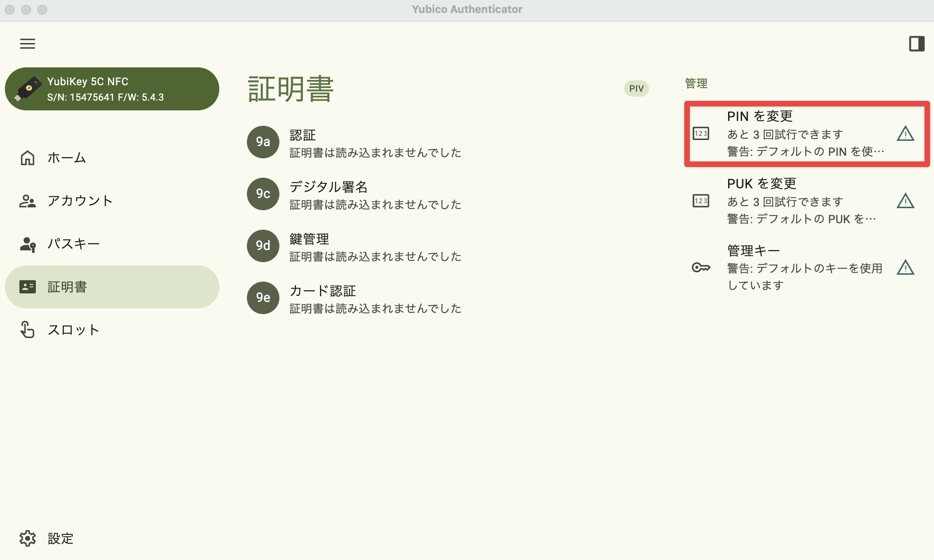Click the 管理キー warning triangle icon
Viewport: 934px width, 560px height.
905,267
